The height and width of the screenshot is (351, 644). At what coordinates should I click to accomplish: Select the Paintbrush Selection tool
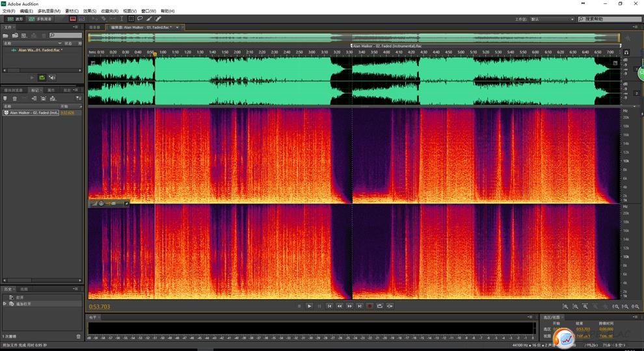click(149, 19)
